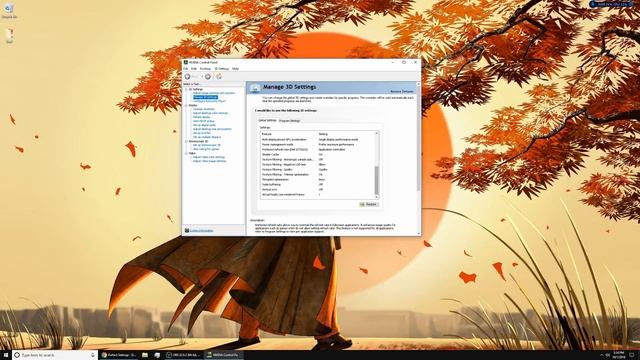Click the Threaded optimization row
The image size is (640, 360).
pyautogui.click(x=317, y=180)
